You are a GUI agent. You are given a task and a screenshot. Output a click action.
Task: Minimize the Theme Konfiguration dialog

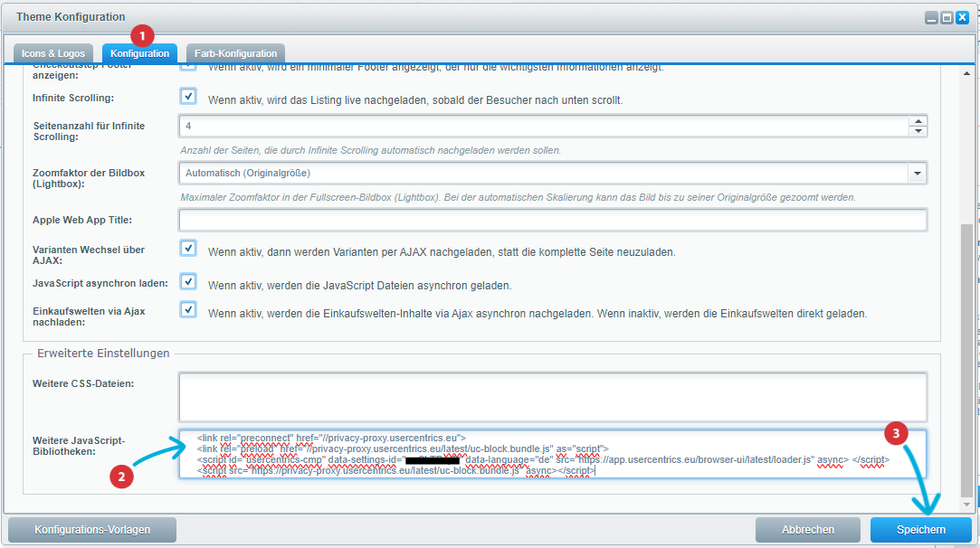(931, 17)
